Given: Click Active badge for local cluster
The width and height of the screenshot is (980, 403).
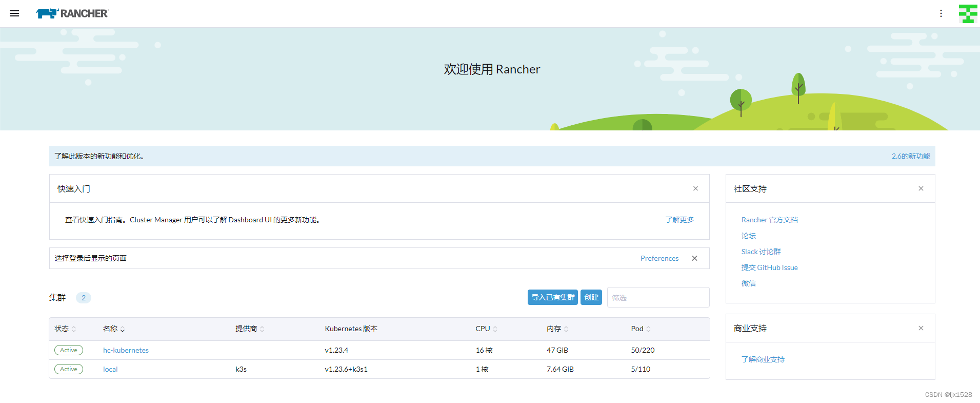Looking at the screenshot, I should tap(69, 369).
